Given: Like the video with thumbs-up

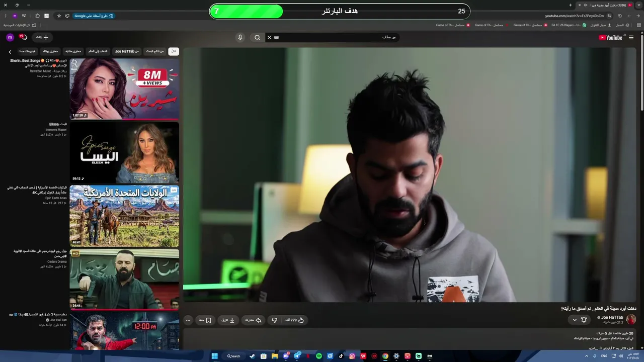Looking at the screenshot, I should click(x=295, y=320).
